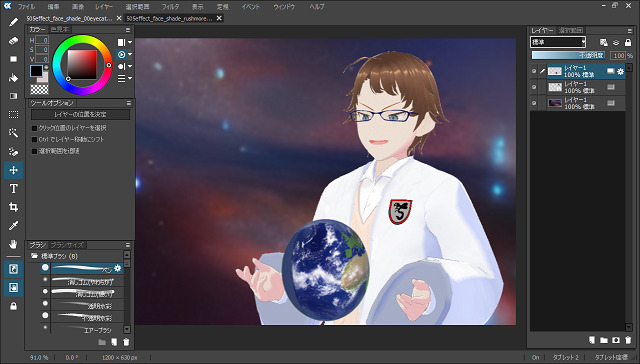640x364 pixels.
Task: Delete layer with layer panel trash icon
Action: (628, 340)
